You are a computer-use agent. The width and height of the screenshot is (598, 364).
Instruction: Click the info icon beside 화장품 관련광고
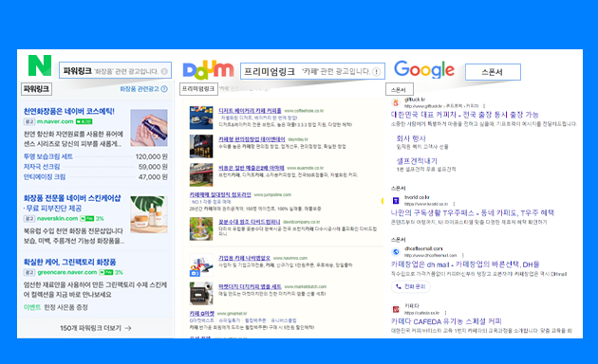tap(164, 89)
